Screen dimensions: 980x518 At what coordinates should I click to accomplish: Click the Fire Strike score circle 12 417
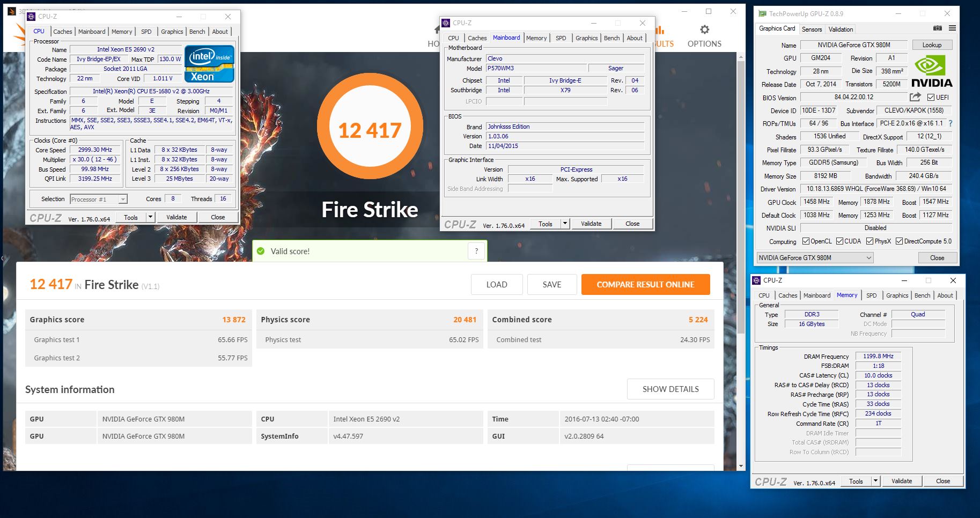[x=370, y=127]
